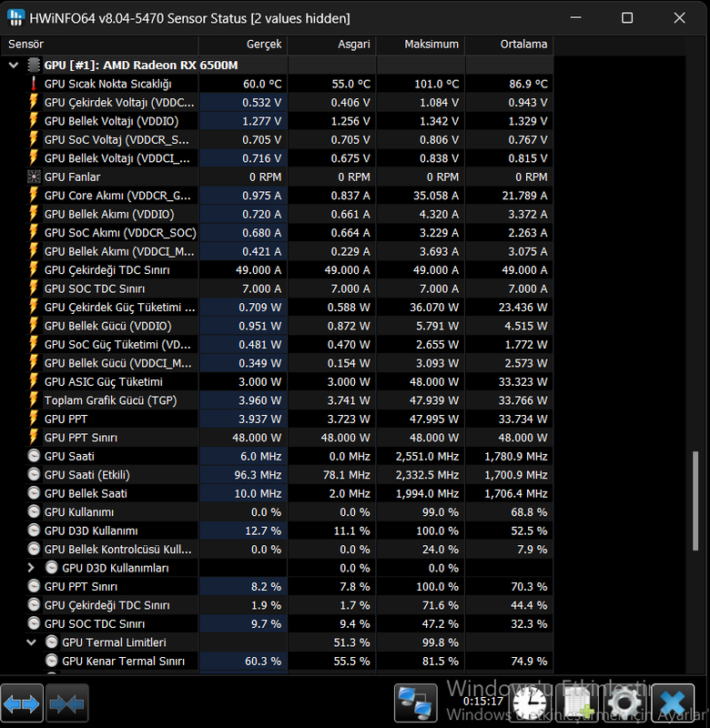Screen dimensions: 710x728
Task: Click the 35.058 A maximum core current value
Action: point(436,196)
